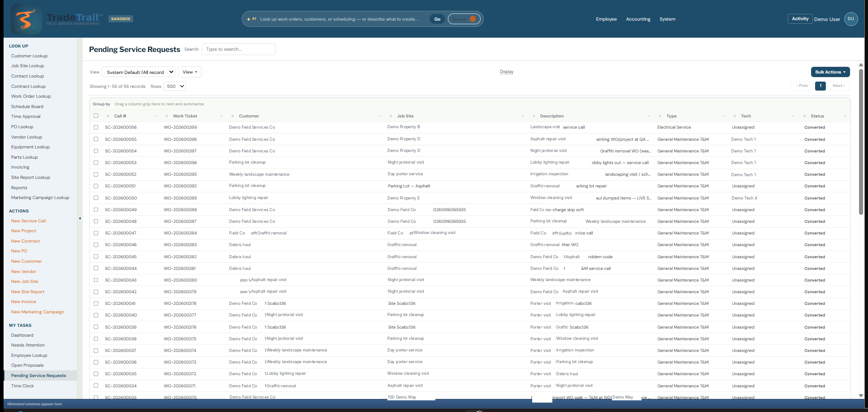
Task: Collapse the sidebar with the arrow handle
Action: tap(80, 218)
